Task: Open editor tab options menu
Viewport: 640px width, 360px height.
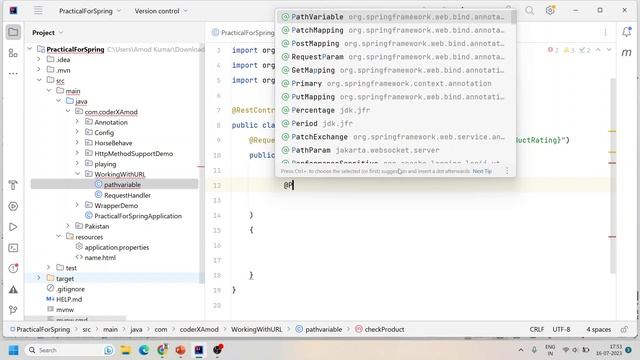Action: (605, 32)
